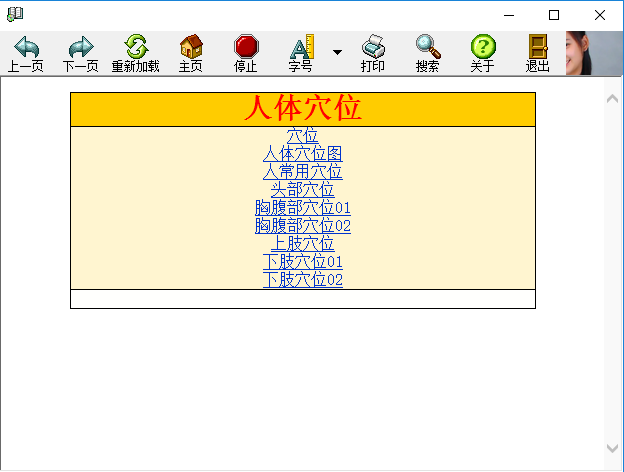This screenshot has height=472, width=624.
Task: Open the 人体穴位图 link
Action: coord(302,154)
